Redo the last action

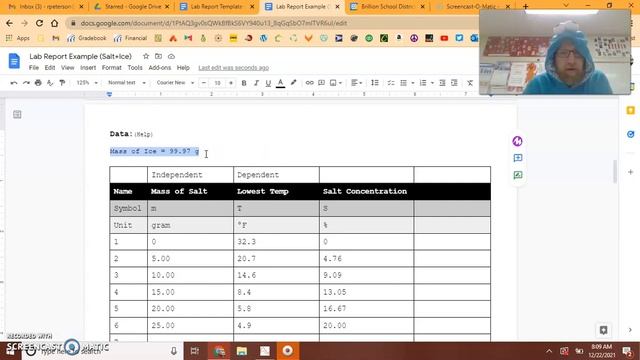click(26, 83)
